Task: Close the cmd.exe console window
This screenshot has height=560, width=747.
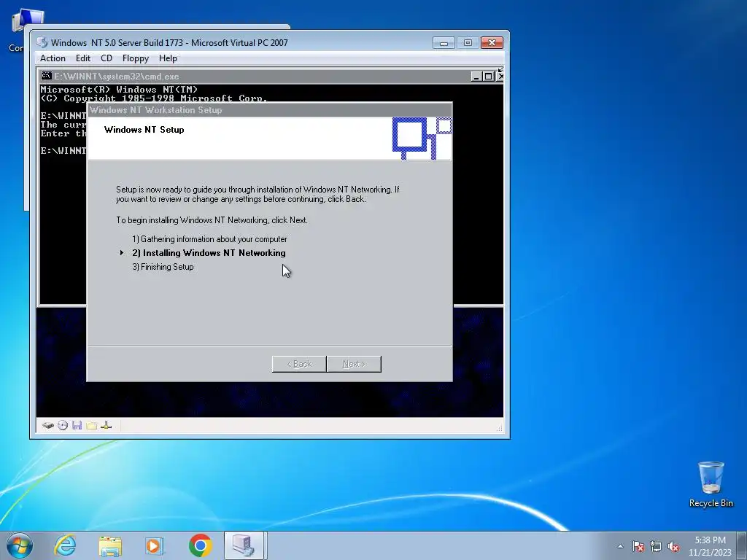Action: [x=499, y=76]
